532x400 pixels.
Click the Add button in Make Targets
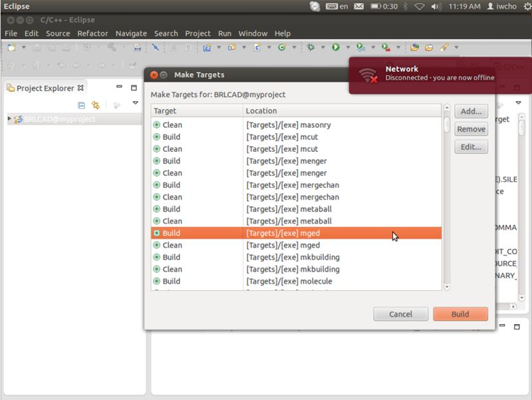click(x=470, y=111)
